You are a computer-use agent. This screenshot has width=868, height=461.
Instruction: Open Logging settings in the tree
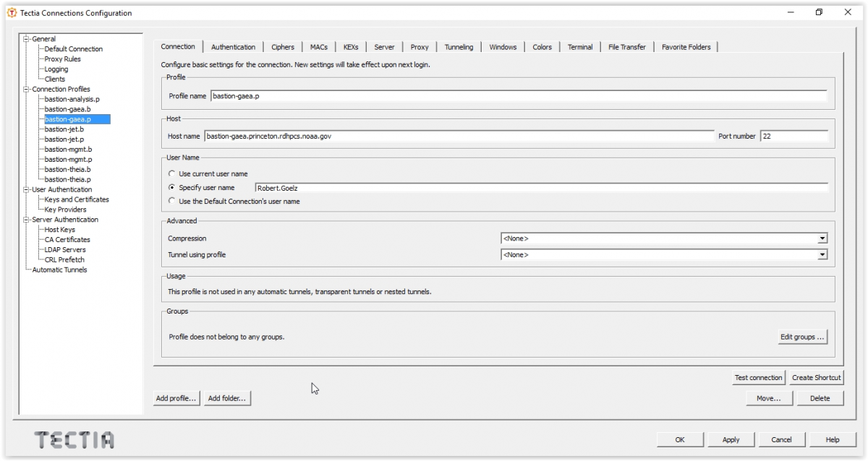point(56,69)
